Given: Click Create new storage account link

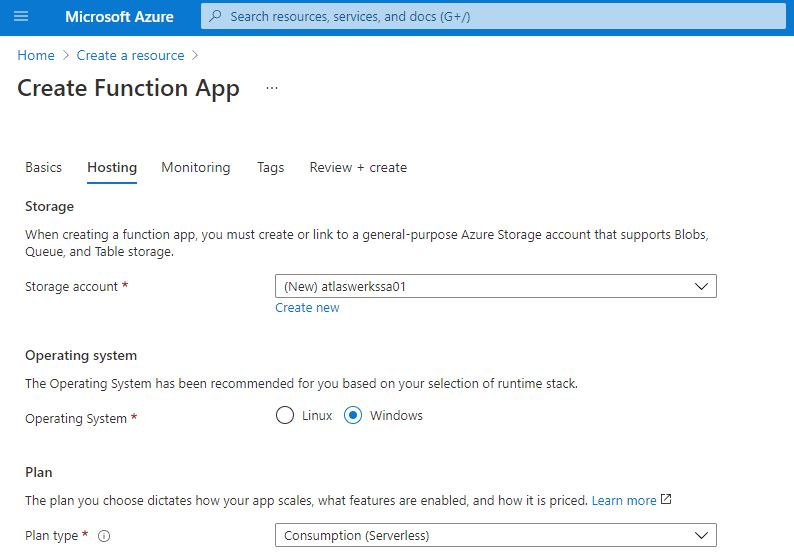Looking at the screenshot, I should [x=307, y=307].
